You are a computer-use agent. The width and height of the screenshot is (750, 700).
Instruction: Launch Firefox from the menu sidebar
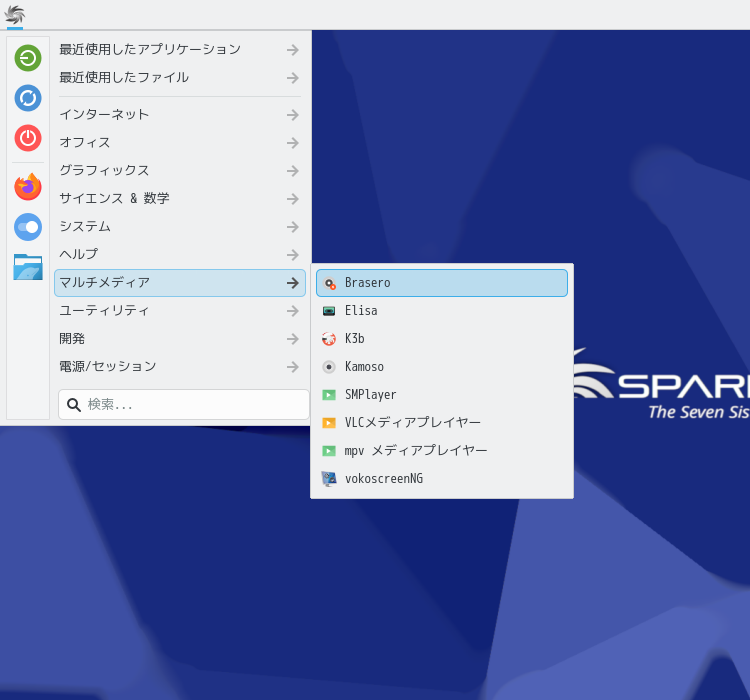point(28,187)
